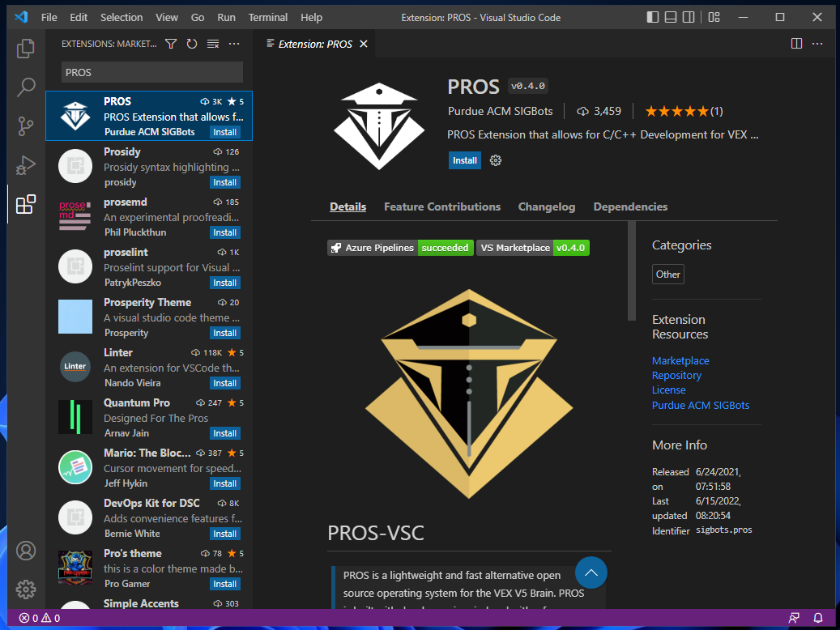Open the Repository resource link

coord(676,376)
